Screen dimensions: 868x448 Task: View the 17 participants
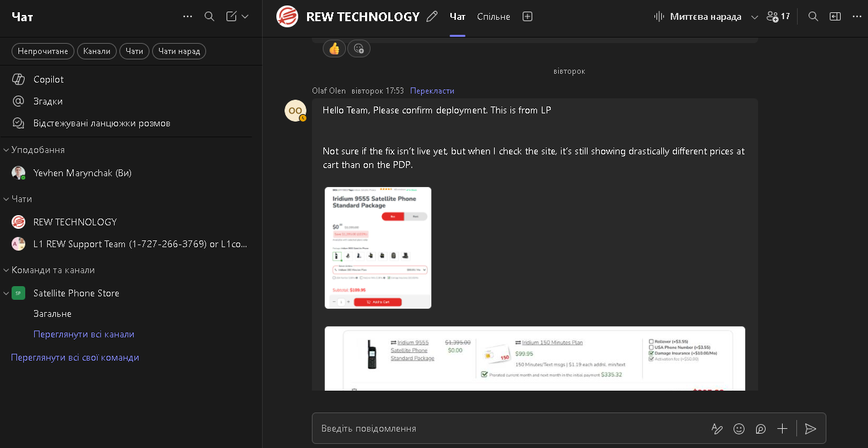(778, 16)
